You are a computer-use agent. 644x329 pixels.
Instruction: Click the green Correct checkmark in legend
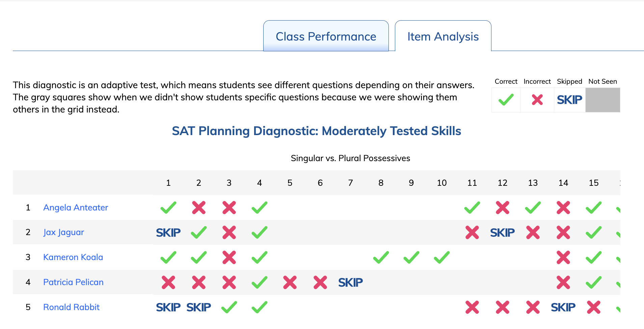point(506,100)
